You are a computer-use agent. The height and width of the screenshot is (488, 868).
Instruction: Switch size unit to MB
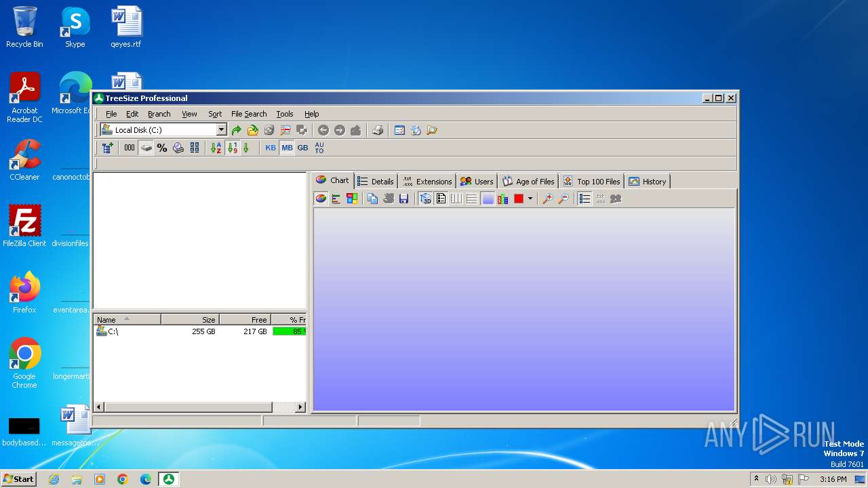coord(287,148)
